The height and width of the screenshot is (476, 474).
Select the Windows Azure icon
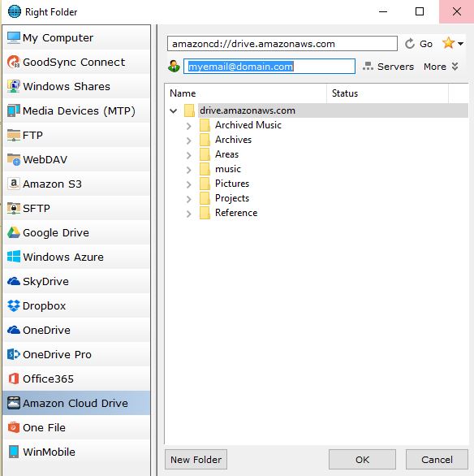click(14, 257)
